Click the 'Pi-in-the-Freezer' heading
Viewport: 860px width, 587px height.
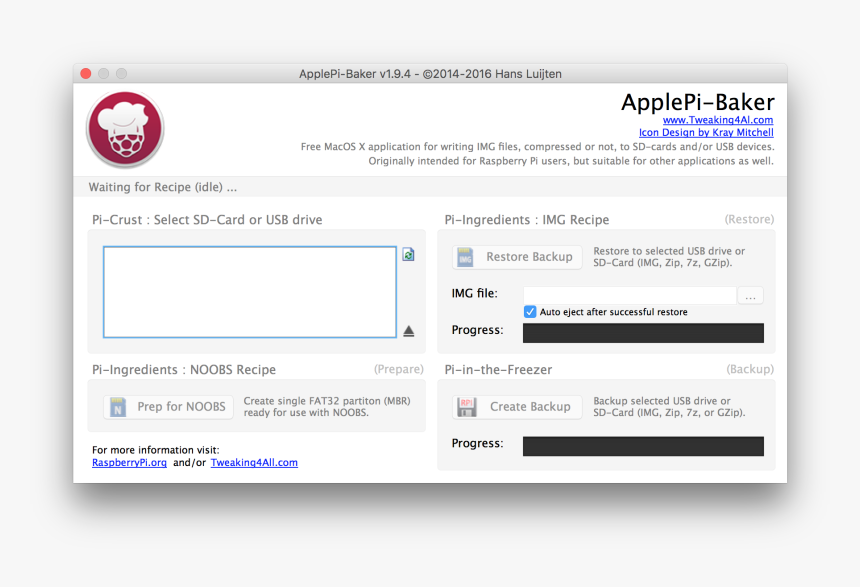(x=498, y=369)
